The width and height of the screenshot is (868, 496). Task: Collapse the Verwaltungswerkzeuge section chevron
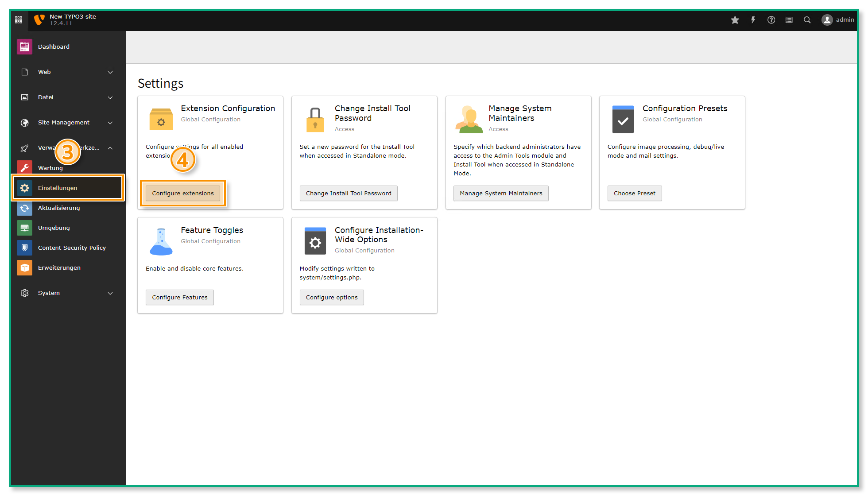click(110, 148)
